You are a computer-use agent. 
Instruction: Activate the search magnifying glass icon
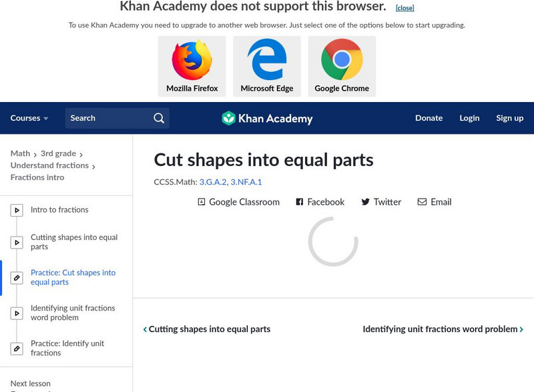coord(158,118)
